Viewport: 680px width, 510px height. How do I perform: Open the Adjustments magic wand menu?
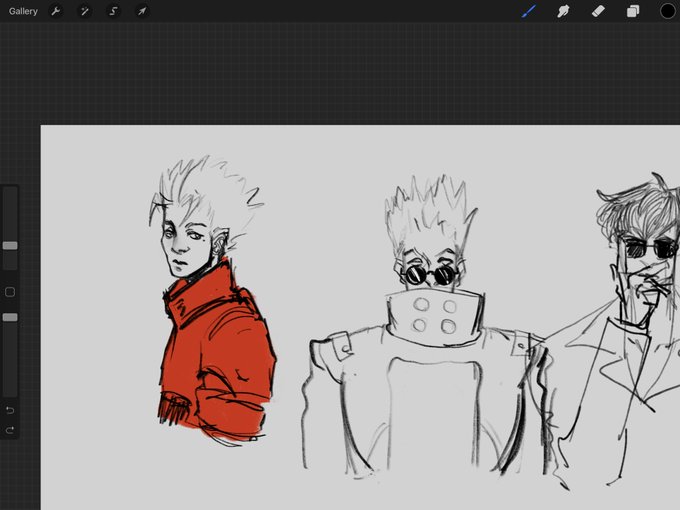(85, 11)
